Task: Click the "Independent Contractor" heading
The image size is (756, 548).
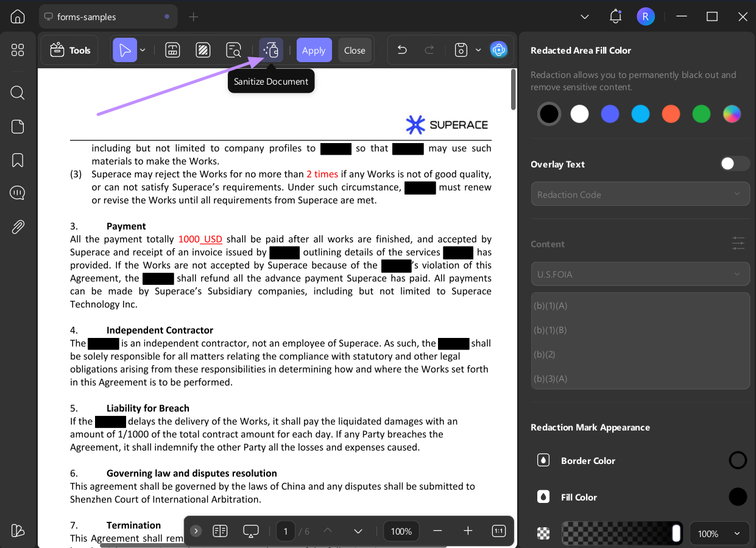Action: 160,330
